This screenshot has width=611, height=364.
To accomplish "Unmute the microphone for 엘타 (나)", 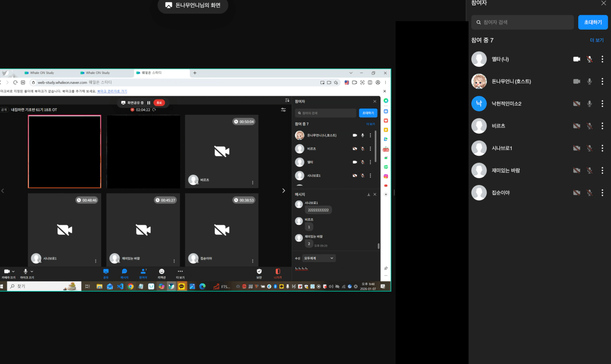I will 590,59.
